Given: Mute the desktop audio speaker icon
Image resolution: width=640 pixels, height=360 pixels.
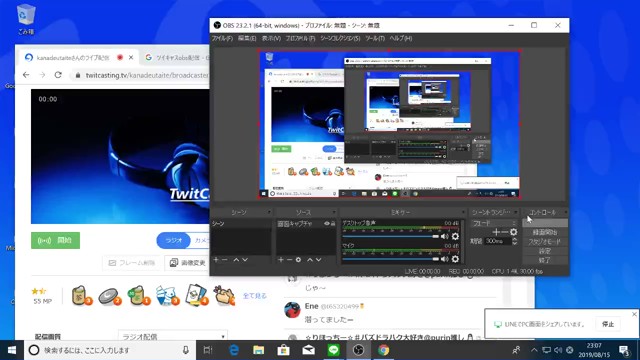Looking at the screenshot, I should point(445,236).
